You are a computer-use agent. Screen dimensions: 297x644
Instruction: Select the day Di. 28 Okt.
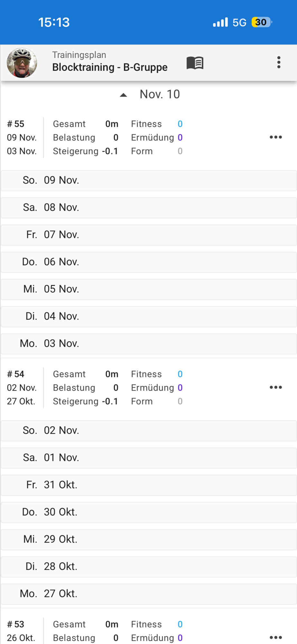click(149, 566)
